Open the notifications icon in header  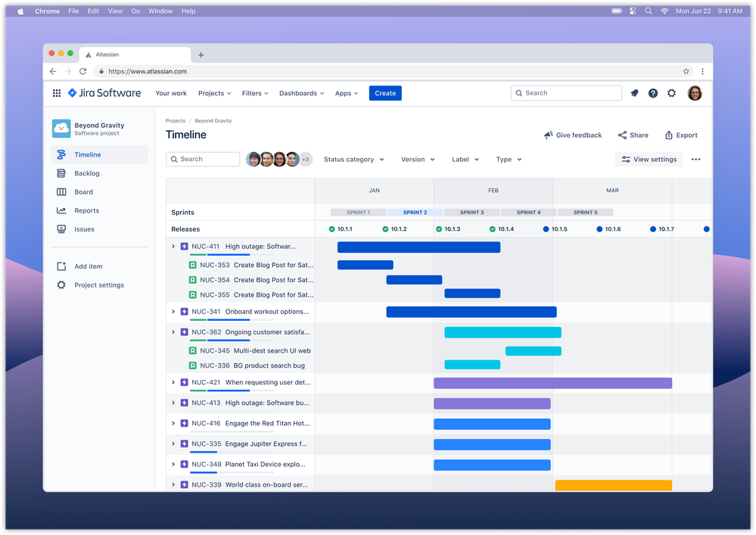[x=634, y=93]
